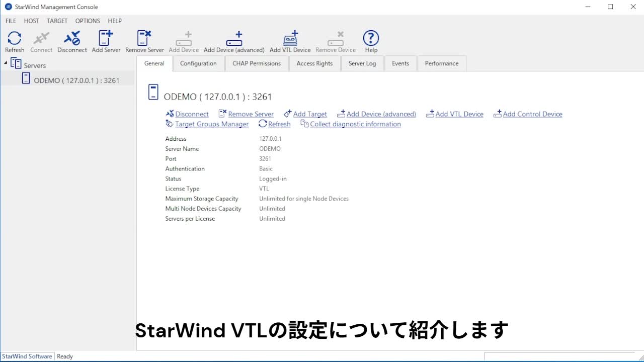The width and height of the screenshot is (644, 362).
Task: Collapse the Servers tree node
Action: (6, 63)
